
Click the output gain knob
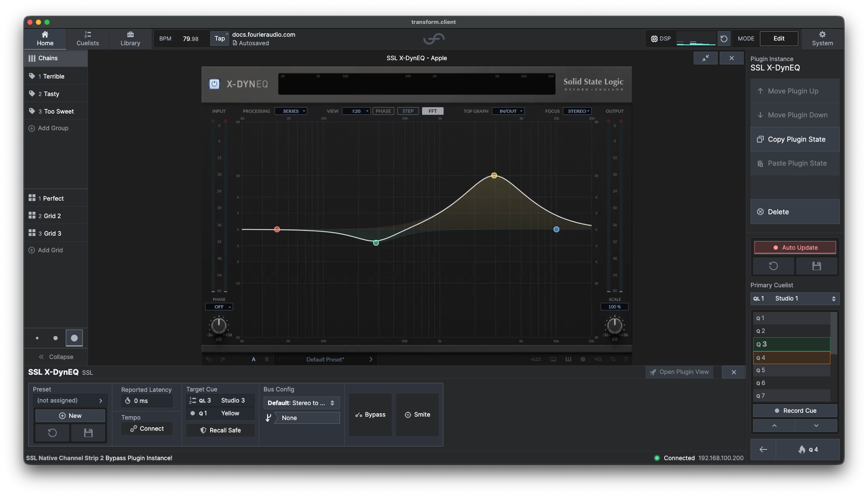615,326
